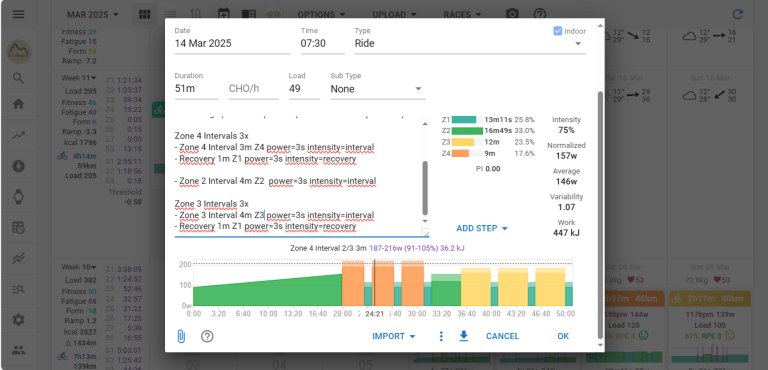Open the activity list search page
The height and width of the screenshot is (370, 768).
pyautogui.click(x=18, y=289)
